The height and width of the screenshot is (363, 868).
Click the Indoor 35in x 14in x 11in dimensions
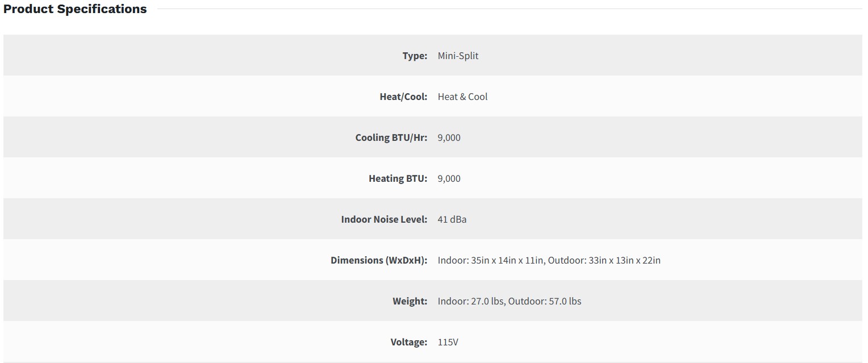[491, 260]
